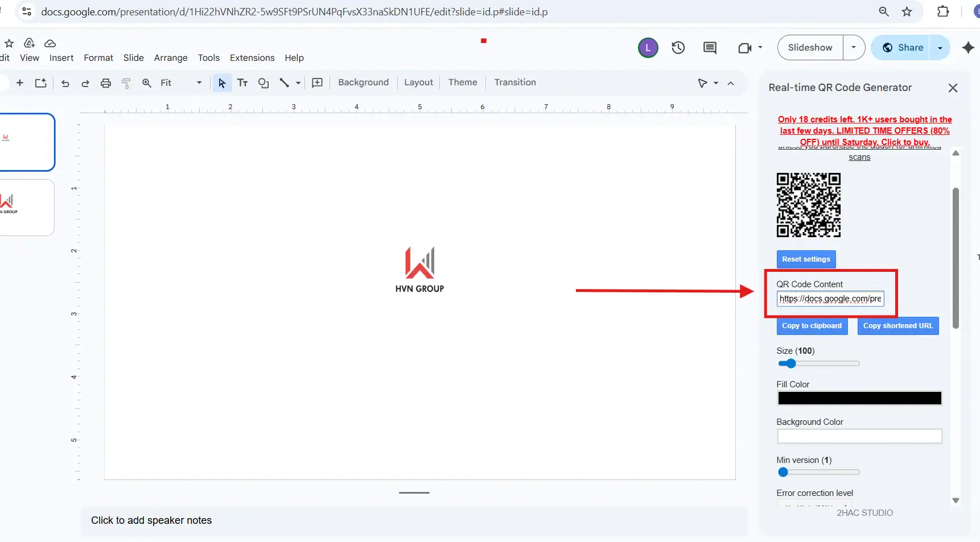This screenshot has width=980, height=542.
Task: Click Copy shortened URL button
Action: (898, 326)
